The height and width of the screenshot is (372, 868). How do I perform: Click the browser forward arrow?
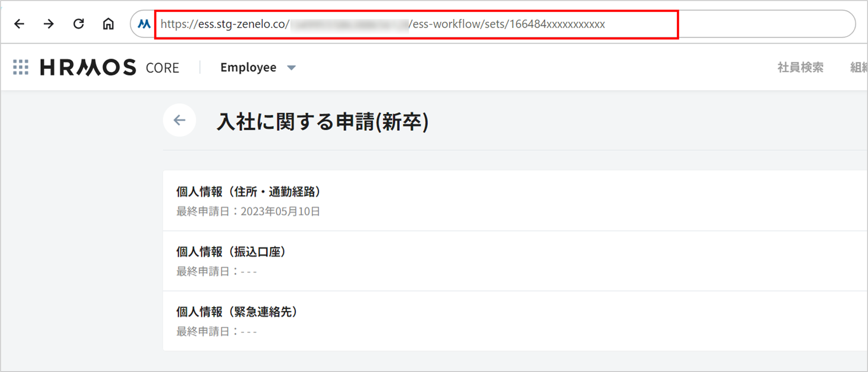point(49,24)
